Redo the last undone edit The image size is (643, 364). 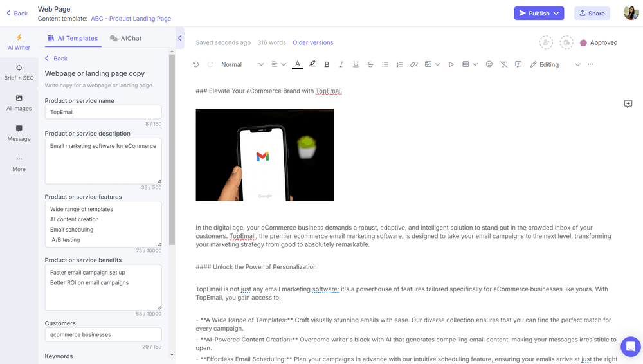click(x=210, y=64)
